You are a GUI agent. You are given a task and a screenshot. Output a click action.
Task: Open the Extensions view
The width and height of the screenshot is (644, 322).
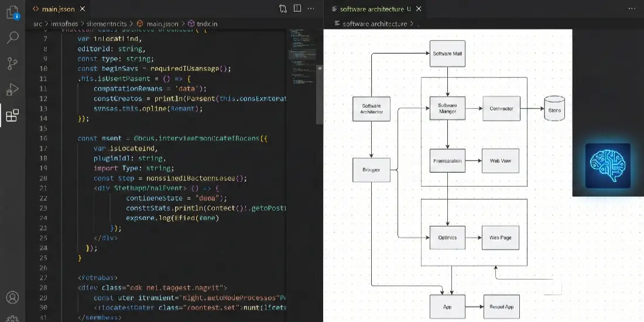coord(12,115)
